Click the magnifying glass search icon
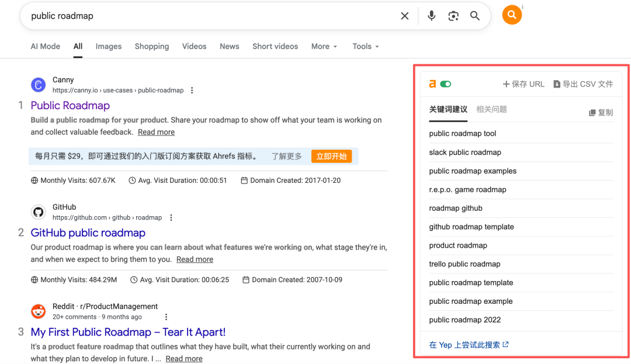631x364 pixels. click(x=475, y=16)
